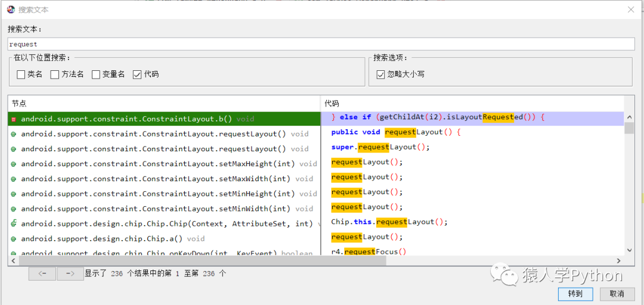Click the horizontal scrollbar thumb
644x305 pixels.
tap(202, 261)
